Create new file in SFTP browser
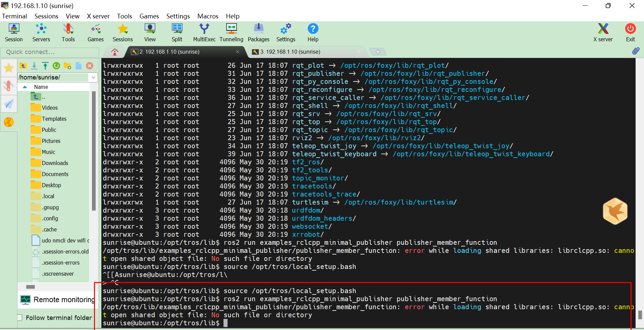The image size is (644, 330). point(79,66)
